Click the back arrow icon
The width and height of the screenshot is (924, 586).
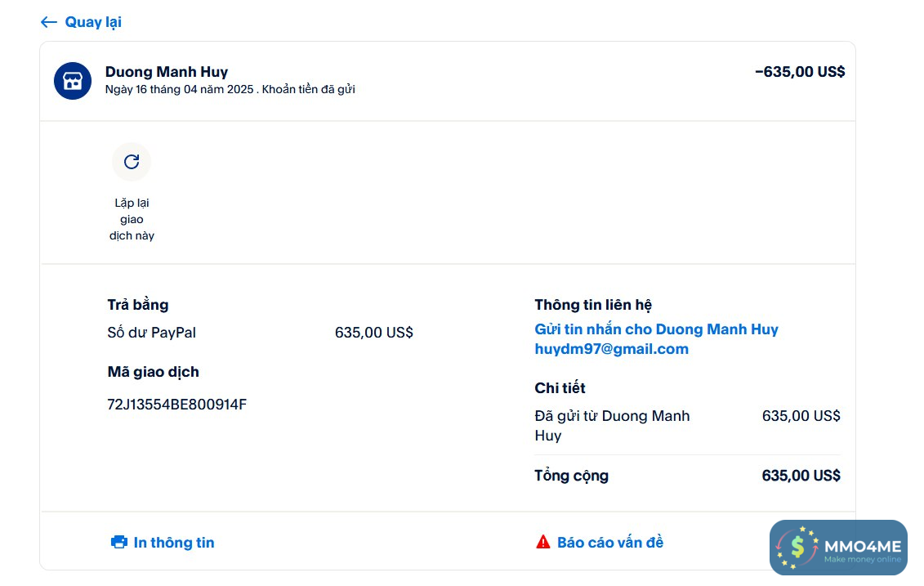point(49,22)
